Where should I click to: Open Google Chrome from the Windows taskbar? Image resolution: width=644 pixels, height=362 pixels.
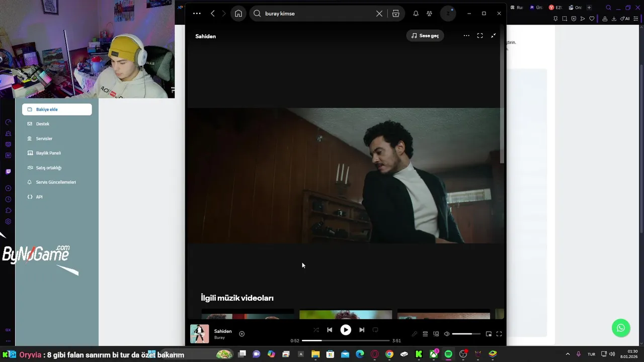389,354
